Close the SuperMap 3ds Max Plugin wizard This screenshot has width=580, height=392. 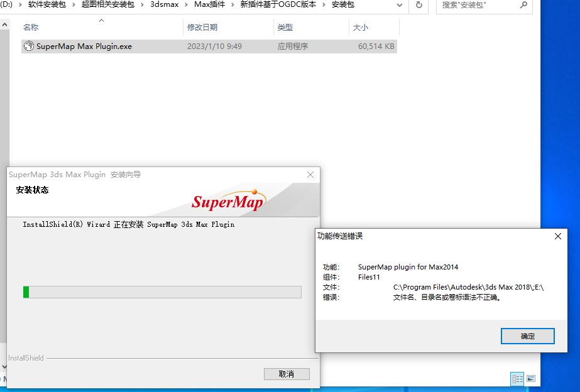coord(310,175)
